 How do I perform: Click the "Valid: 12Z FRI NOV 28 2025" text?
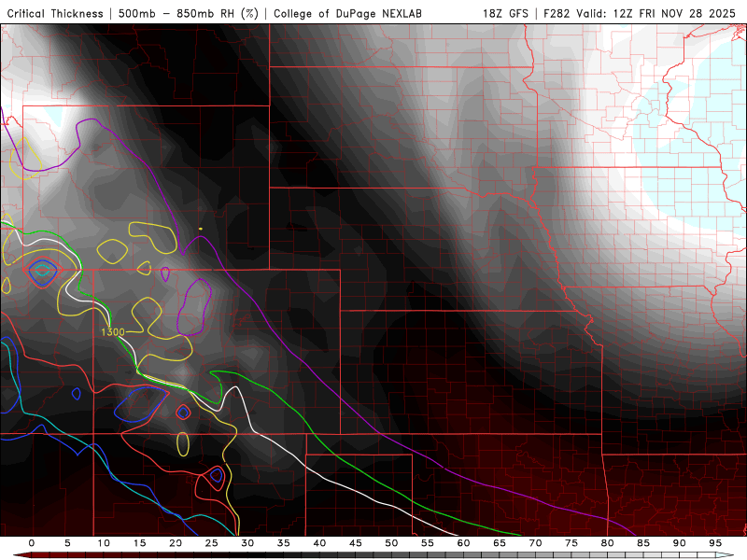pyautogui.click(x=656, y=14)
